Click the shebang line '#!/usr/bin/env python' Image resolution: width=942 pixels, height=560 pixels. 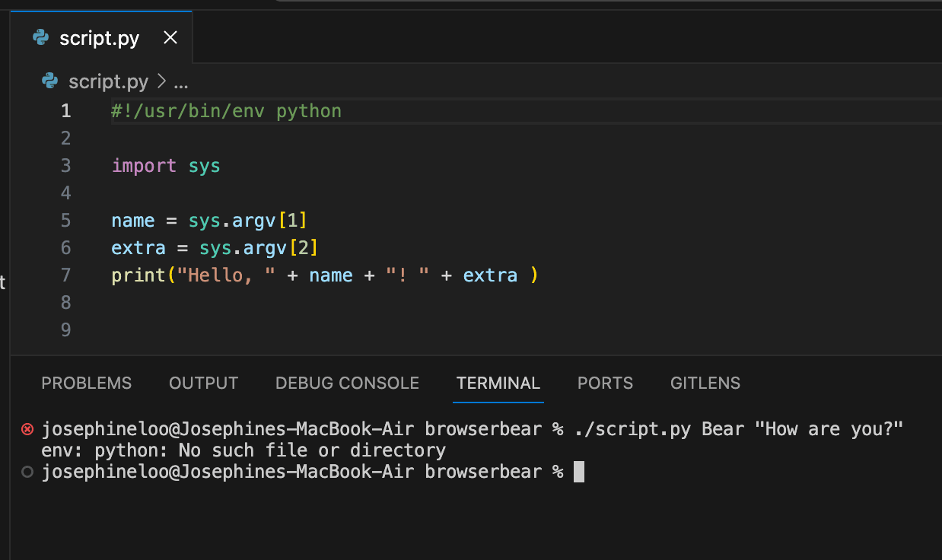pos(227,111)
